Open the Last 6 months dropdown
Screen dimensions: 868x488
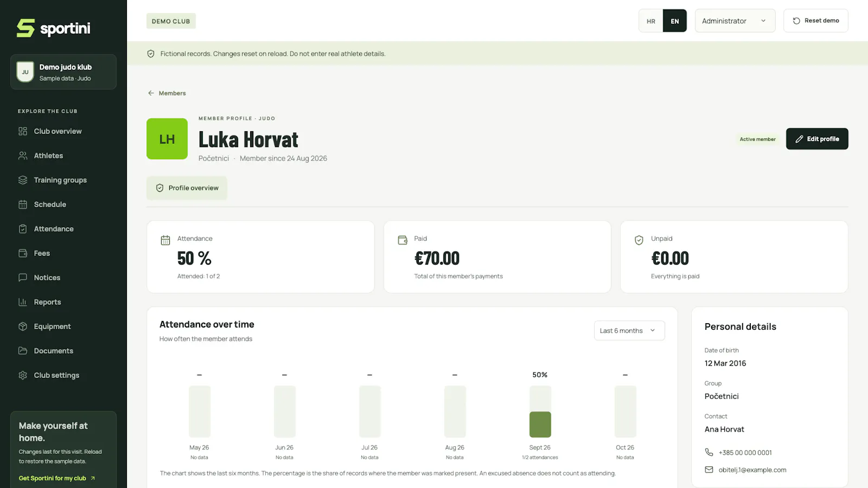pos(629,331)
